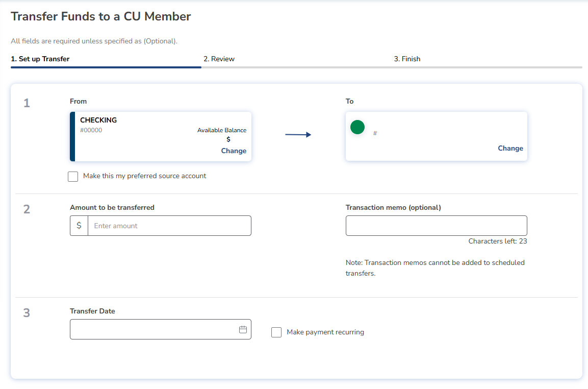
Task: Click into the Transaction memo field
Action: (436, 226)
